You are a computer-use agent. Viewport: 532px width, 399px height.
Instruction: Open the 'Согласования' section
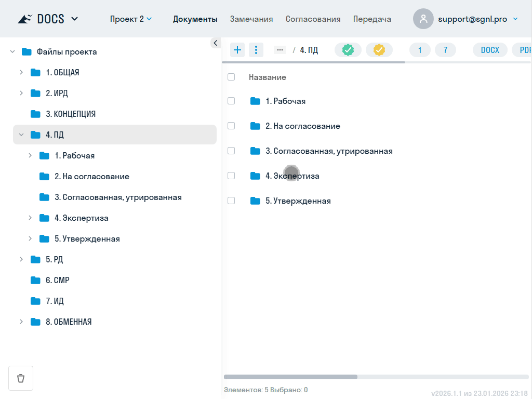(x=313, y=18)
